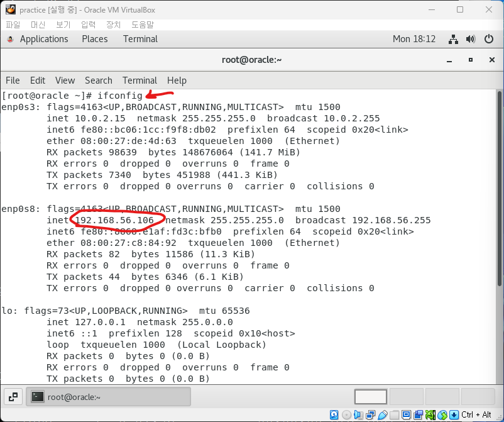Open the terminal File menu
504x422 pixels.
coord(13,81)
